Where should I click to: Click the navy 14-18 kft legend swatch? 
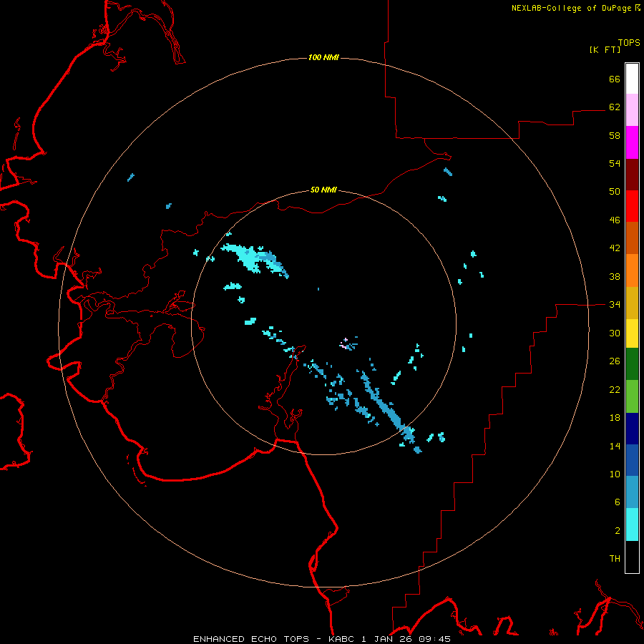pyautogui.click(x=632, y=429)
